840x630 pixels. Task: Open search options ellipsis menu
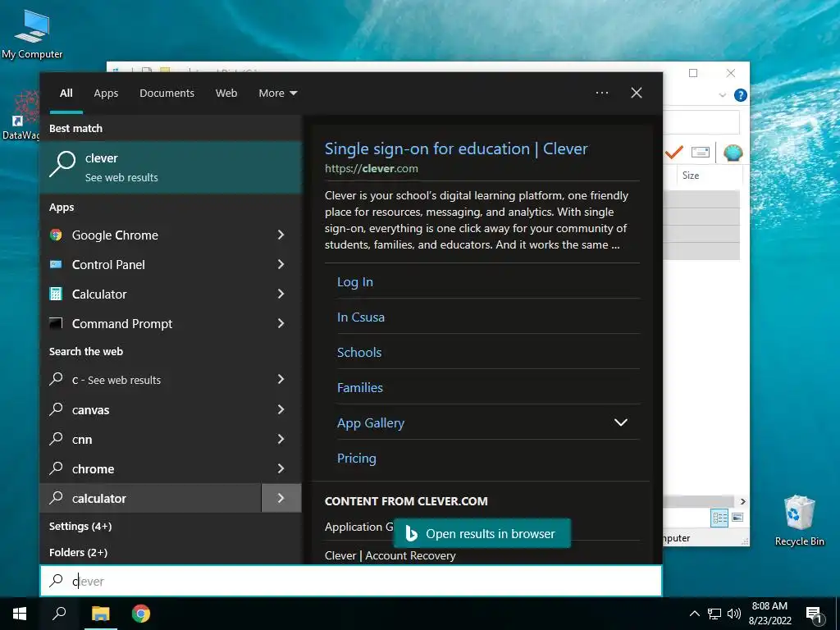tap(601, 93)
